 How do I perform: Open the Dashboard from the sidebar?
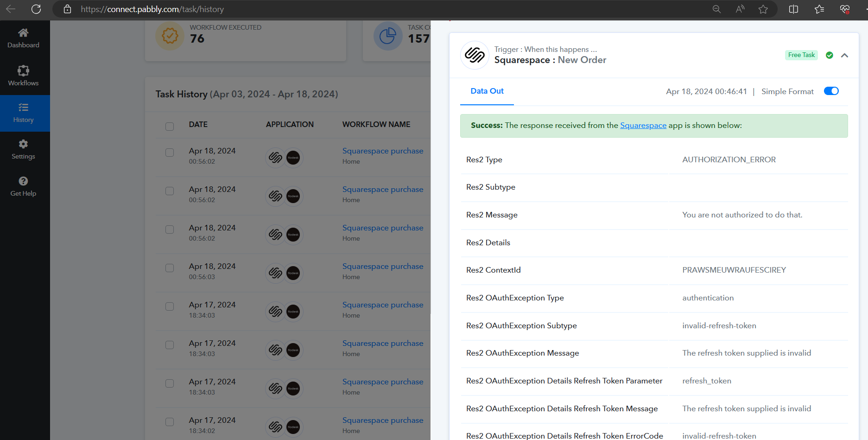23,38
